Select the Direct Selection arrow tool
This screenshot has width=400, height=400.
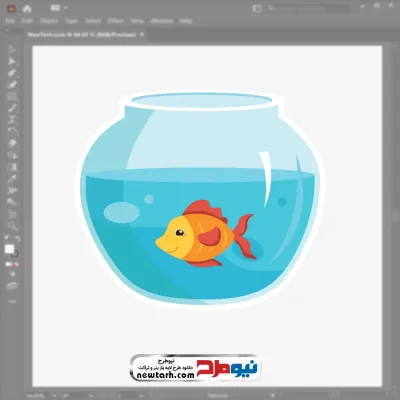click(x=12, y=61)
